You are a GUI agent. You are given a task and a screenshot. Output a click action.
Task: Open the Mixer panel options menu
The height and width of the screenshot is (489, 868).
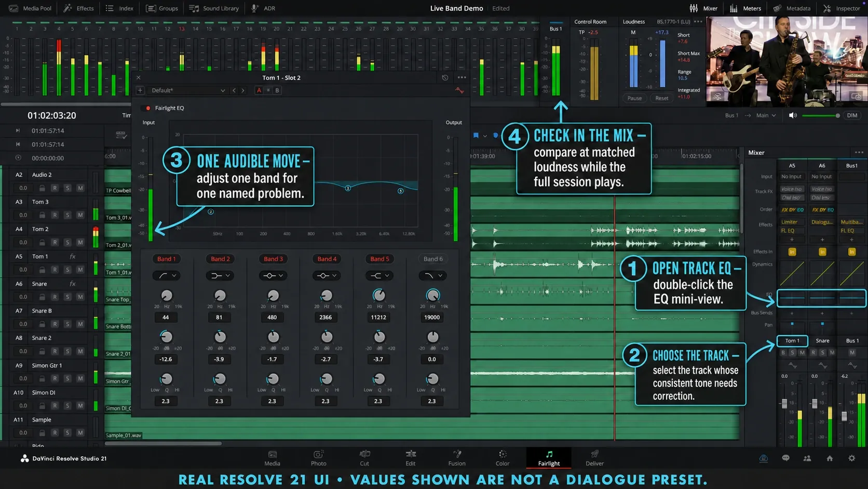coord(859,153)
